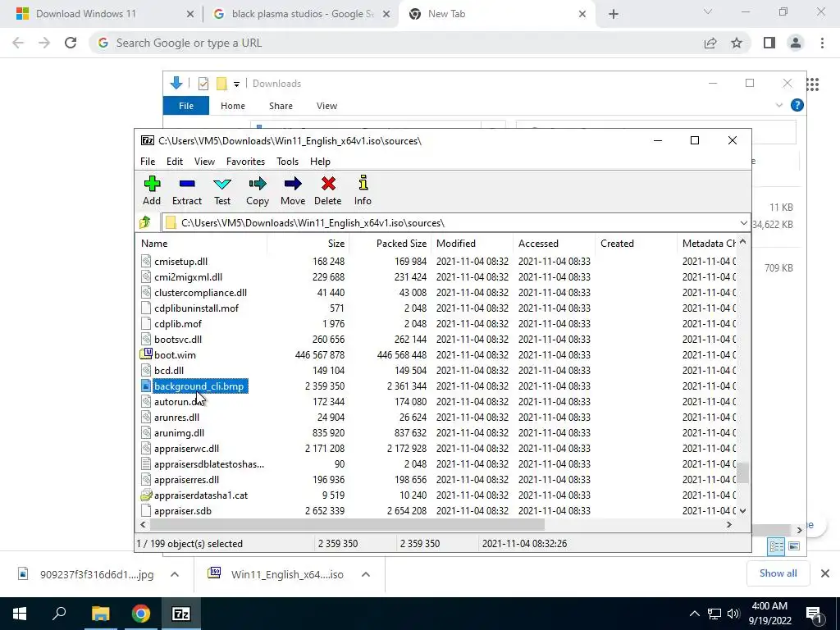This screenshot has width=840, height=630.
Task: Go up one folder level in 7-Zip
Action: (x=145, y=222)
